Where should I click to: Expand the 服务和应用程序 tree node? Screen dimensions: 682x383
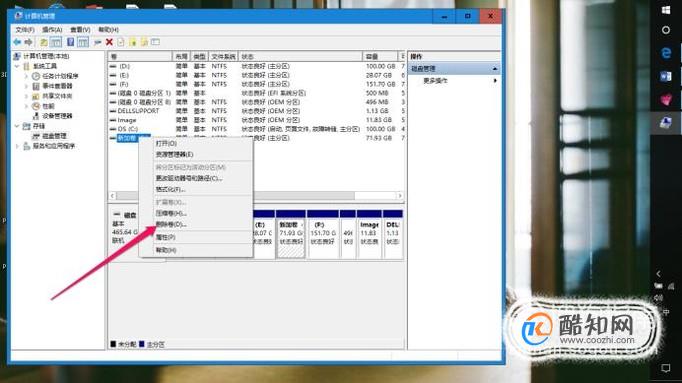click(x=17, y=146)
